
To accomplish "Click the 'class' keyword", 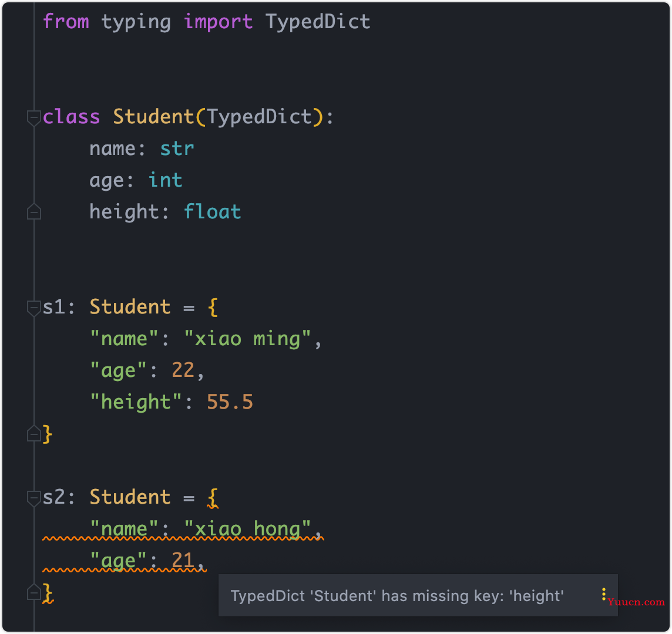I will click(x=71, y=116).
